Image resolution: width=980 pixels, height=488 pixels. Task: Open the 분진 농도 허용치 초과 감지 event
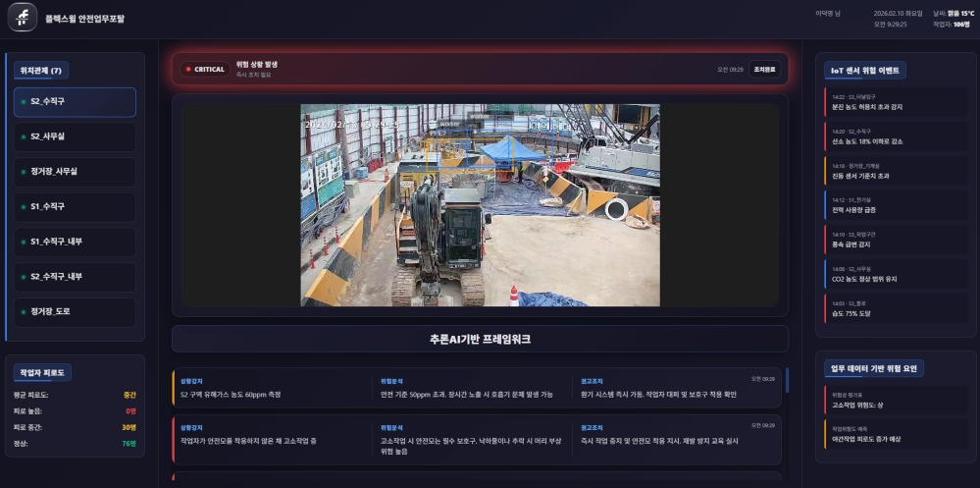click(895, 102)
